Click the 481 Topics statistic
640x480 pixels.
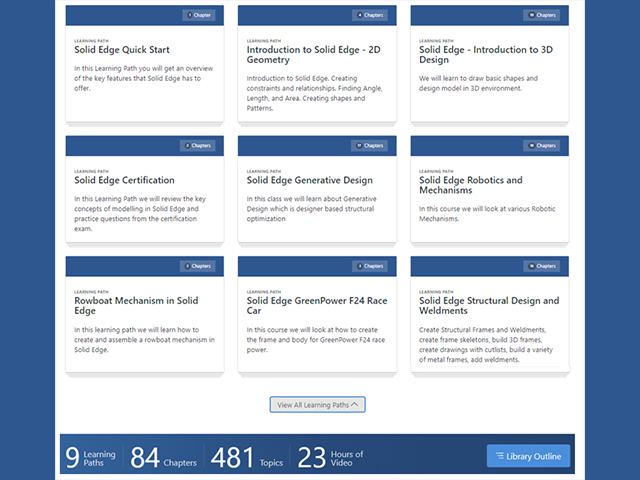tap(249, 458)
